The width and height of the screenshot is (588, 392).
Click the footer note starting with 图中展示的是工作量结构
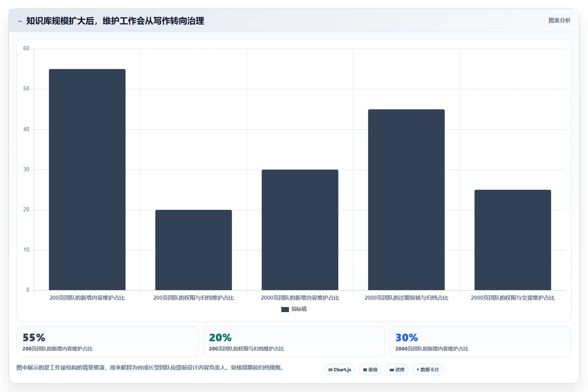tap(150, 368)
